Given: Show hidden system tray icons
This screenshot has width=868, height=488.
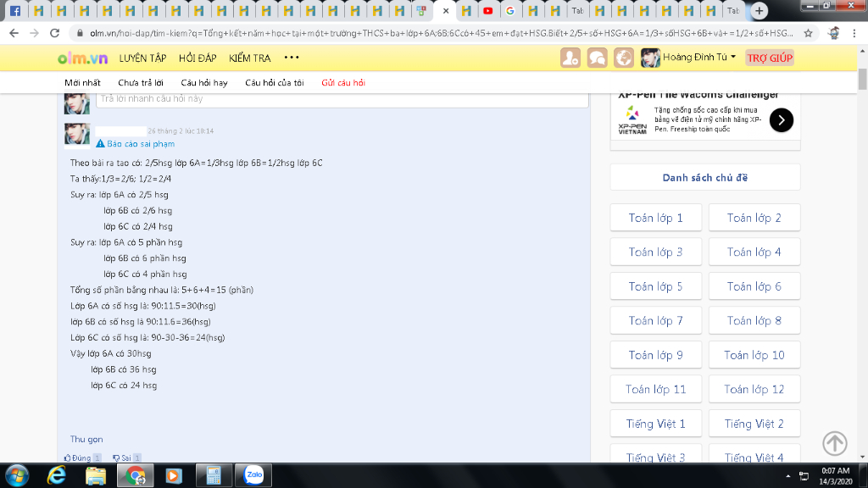Looking at the screenshot, I should (x=787, y=476).
